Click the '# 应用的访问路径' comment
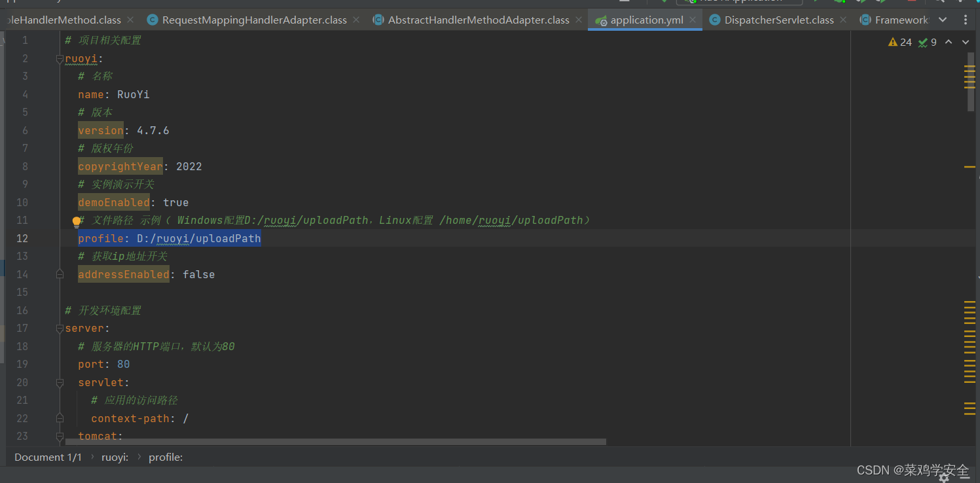 [x=134, y=400]
